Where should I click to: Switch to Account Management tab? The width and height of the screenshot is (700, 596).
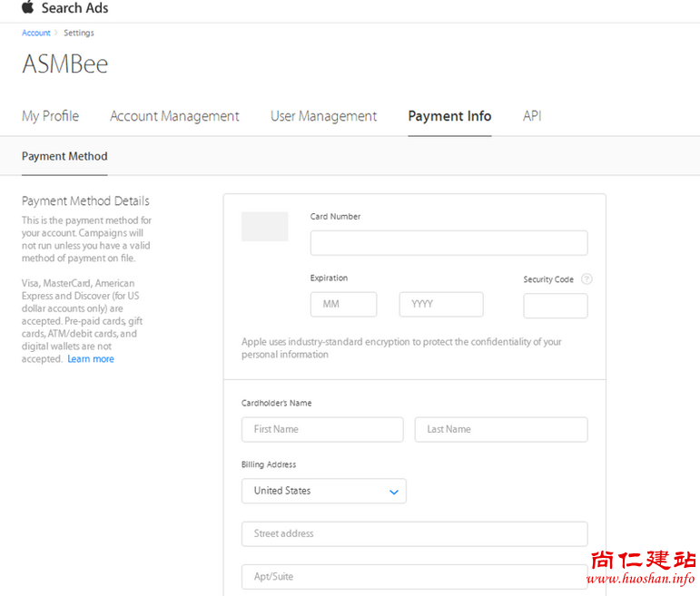click(x=174, y=116)
